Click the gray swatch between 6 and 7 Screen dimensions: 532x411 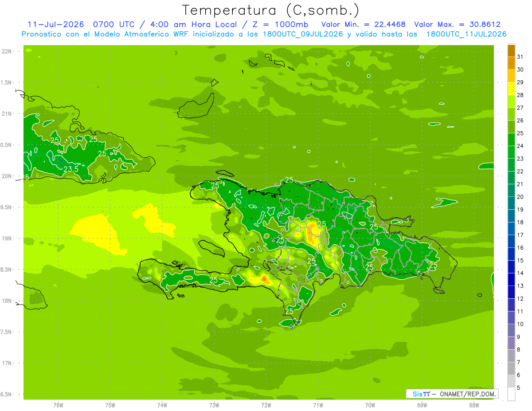tap(511, 368)
